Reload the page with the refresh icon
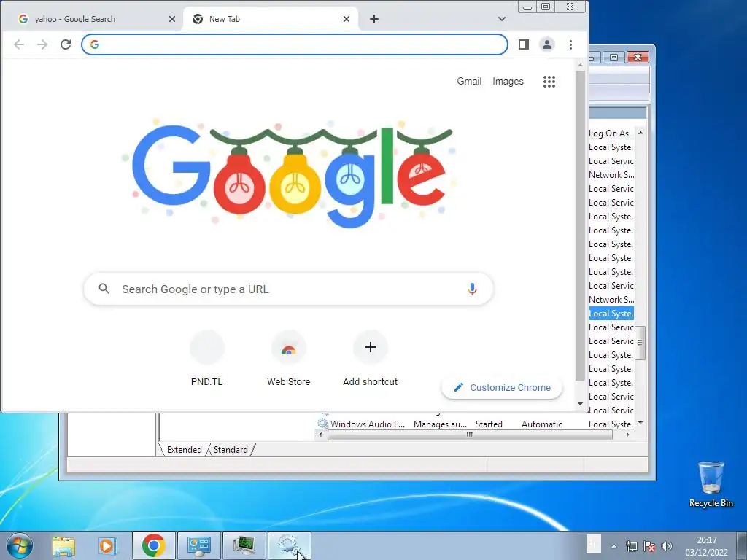The height and width of the screenshot is (560, 747). 66,44
